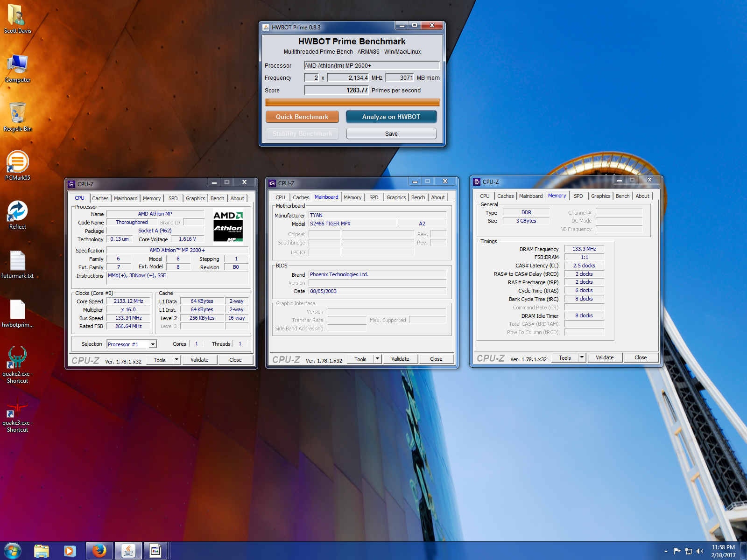747x560 pixels.
Task: Launch the quake3.exe shortcut icon
Action: (x=18, y=414)
